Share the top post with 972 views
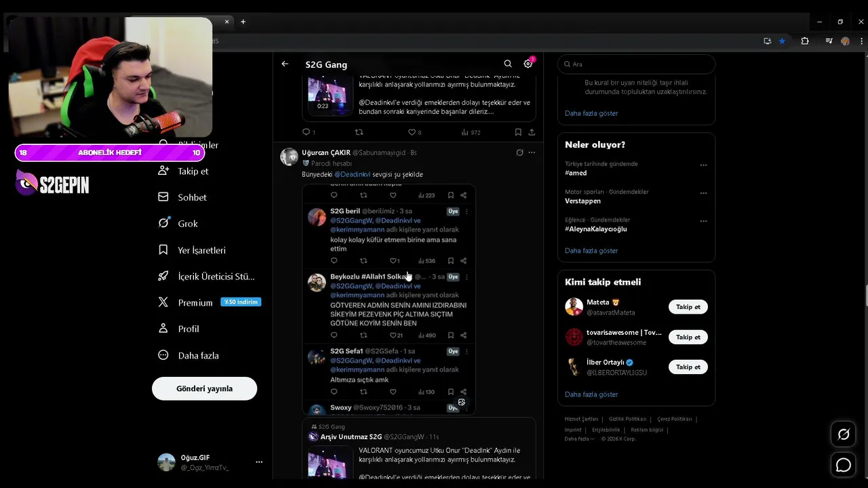 532,132
